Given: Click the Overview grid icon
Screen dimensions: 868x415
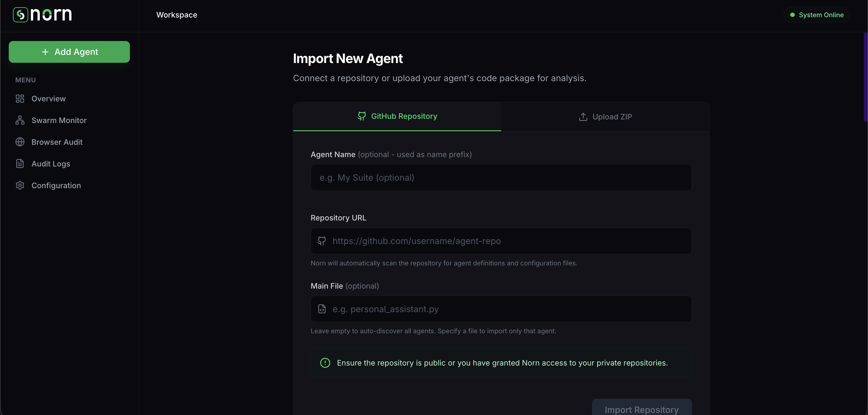Looking at the screenshot, I should (20, 99).
